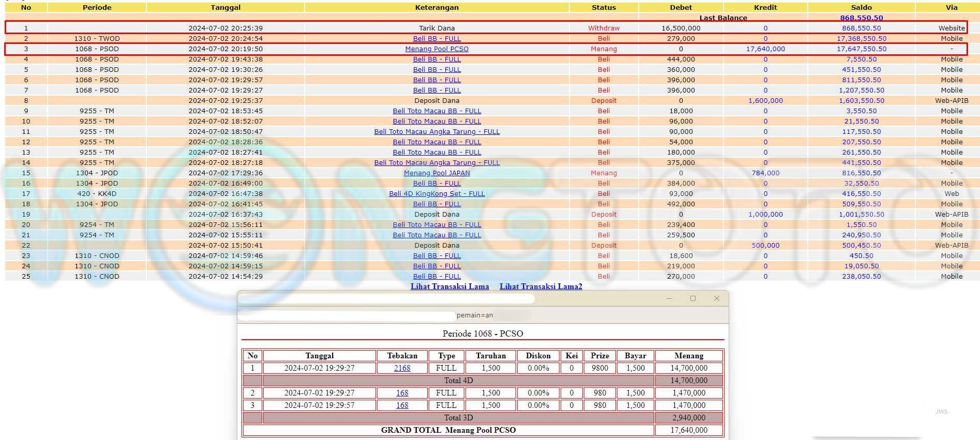Click Tebakan number 2168 in popup
980x440 pixels.
[x=402, y=368]
